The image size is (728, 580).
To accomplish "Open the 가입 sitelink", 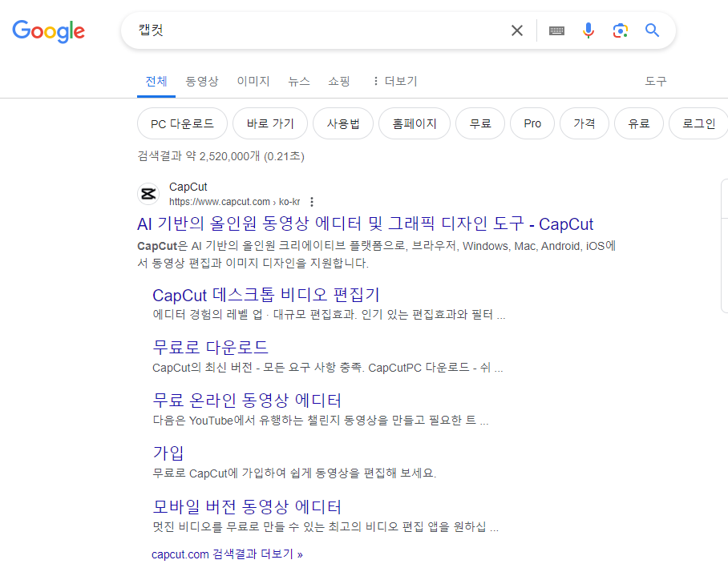I will [x=168, y=453].
